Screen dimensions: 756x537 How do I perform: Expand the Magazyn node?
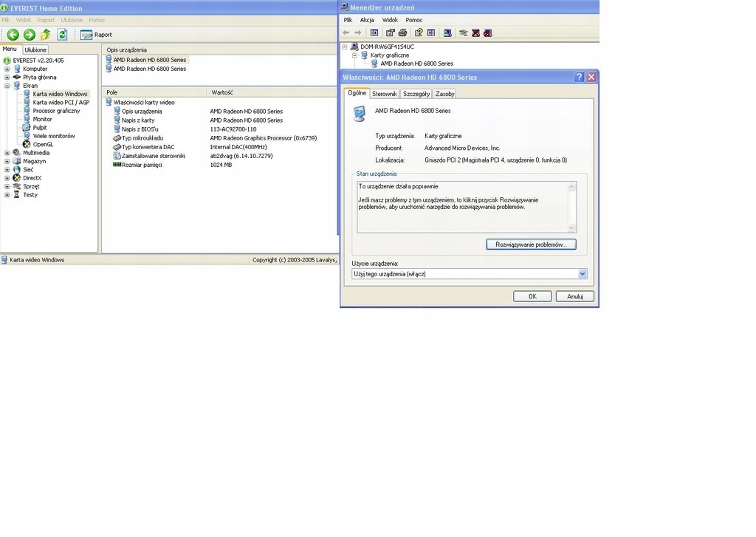[x=7, y=161]
